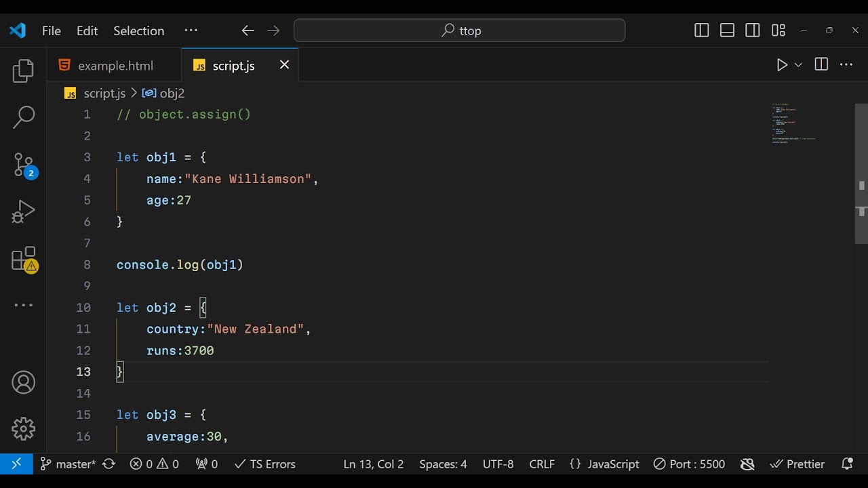Run the code with play button
This screenshot has width=868, height=488.
point(782,65)
